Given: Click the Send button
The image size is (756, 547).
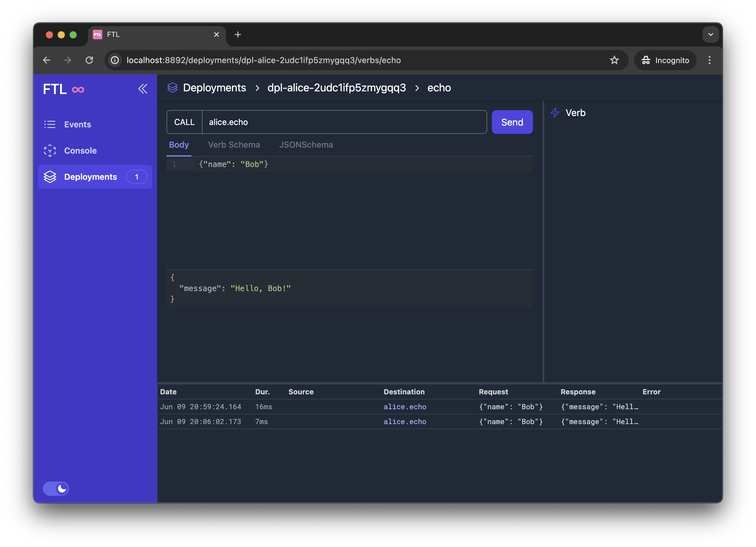Looking at the screenshot, I should pyautogui.click(x=512, y=122).
